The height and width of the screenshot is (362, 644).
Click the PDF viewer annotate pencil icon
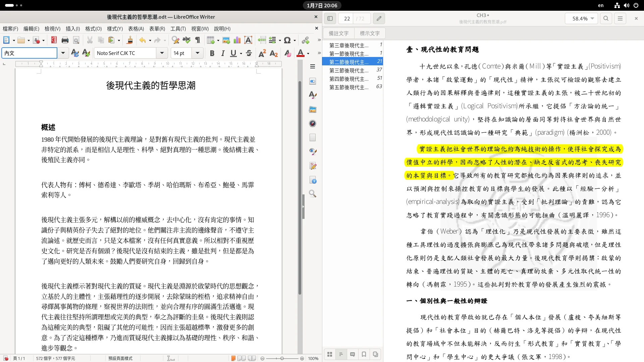click(x=379, y=18)
